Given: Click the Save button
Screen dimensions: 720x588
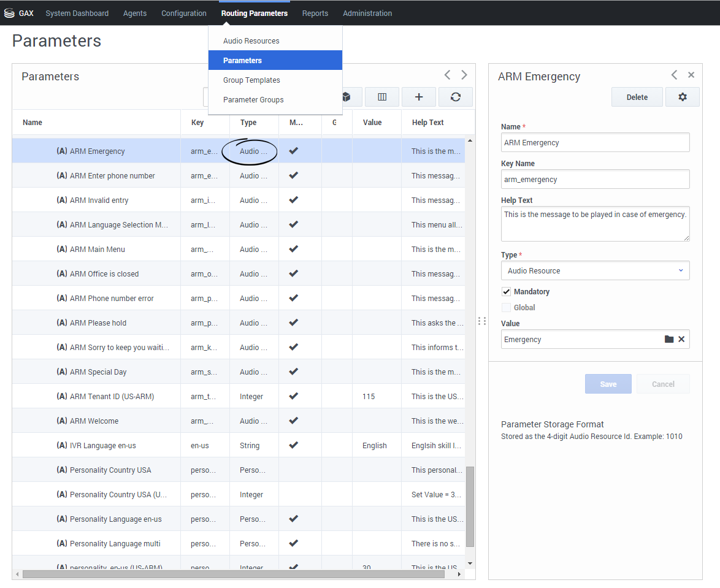Looking at the screenshot, I should pos(608,384).
